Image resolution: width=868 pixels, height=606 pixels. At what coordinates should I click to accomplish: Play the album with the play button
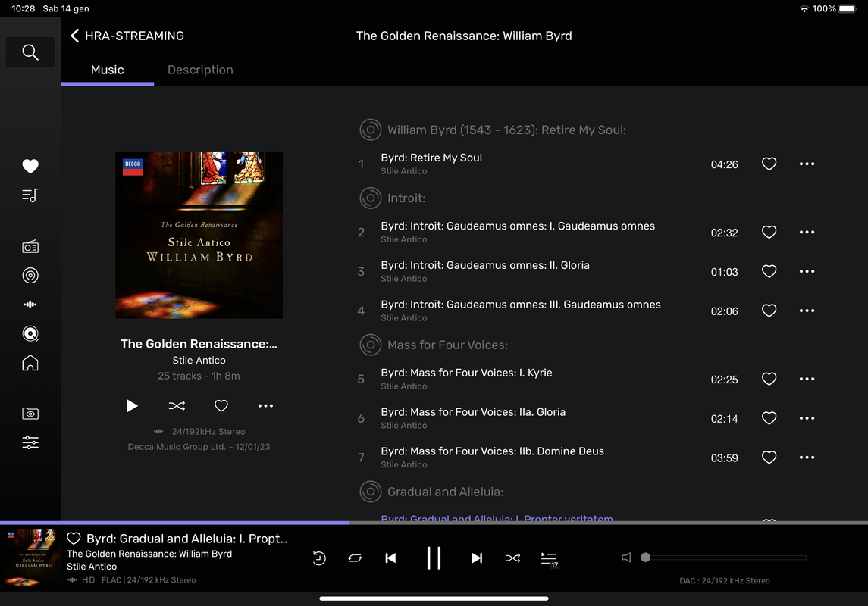132,406
